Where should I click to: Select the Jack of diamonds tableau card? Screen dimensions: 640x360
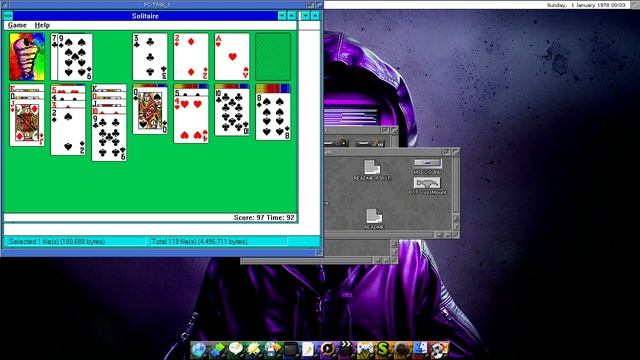click(x=27, y=122)
